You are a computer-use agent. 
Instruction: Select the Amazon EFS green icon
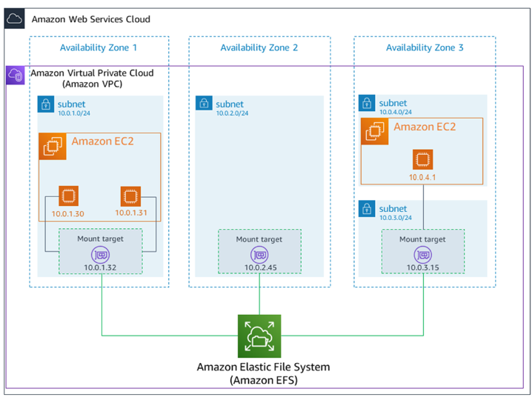tap(259, 335)
